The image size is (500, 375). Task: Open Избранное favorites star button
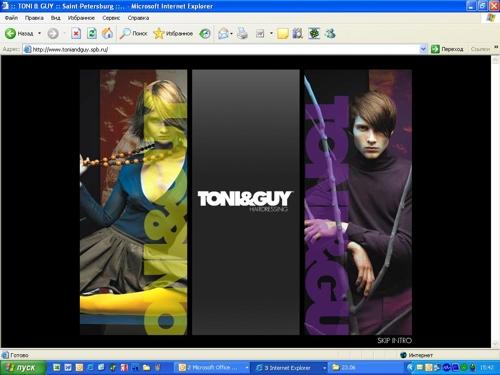[x=173, y=33]
